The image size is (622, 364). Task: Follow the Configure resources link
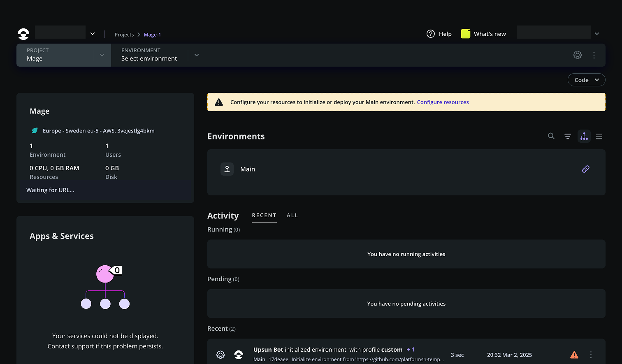[443, 102]
